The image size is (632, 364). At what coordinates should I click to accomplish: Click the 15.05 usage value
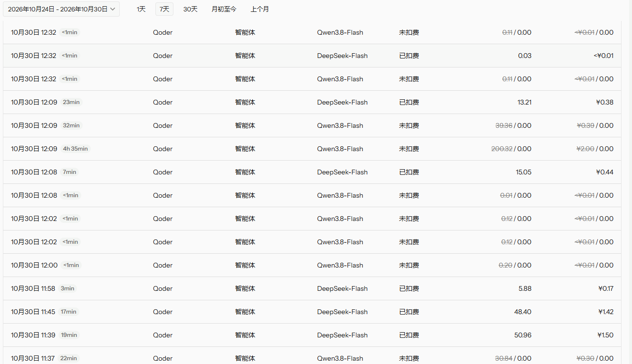click(x=524, y=172)
